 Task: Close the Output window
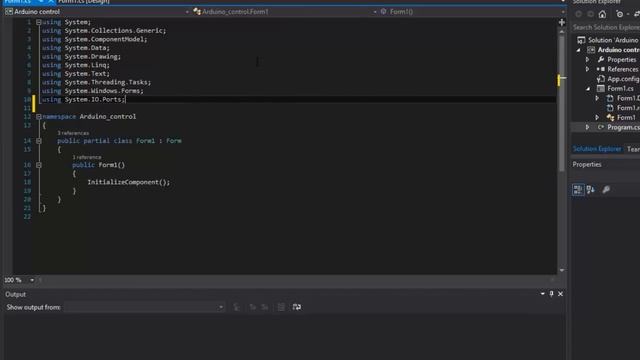[560, 294]
